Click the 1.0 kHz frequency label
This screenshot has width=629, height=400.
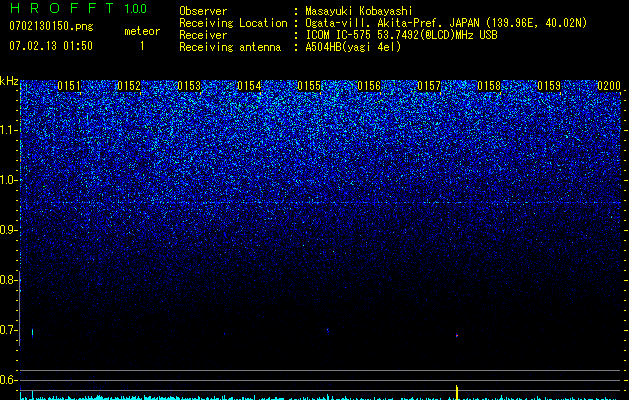tap(8, 180)
